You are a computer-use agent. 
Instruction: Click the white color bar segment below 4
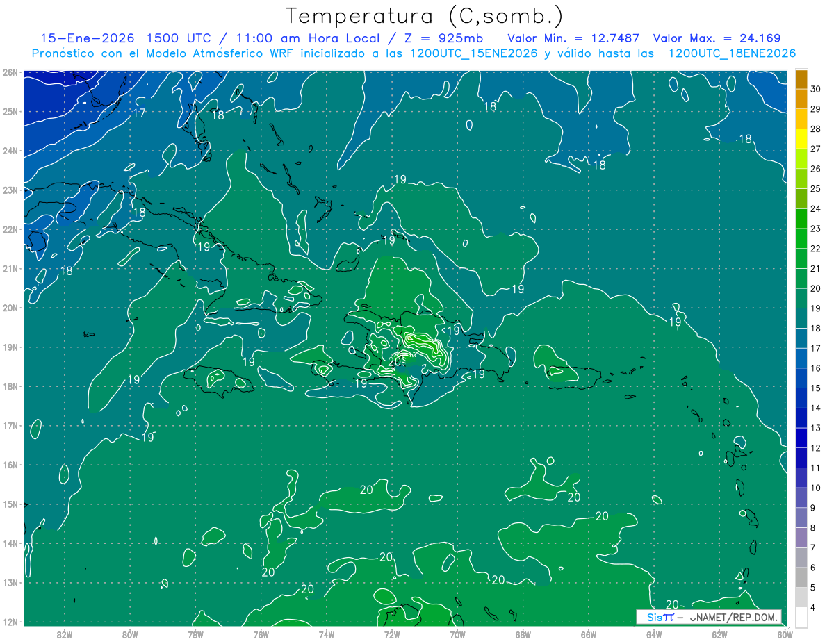pos(801,617)
